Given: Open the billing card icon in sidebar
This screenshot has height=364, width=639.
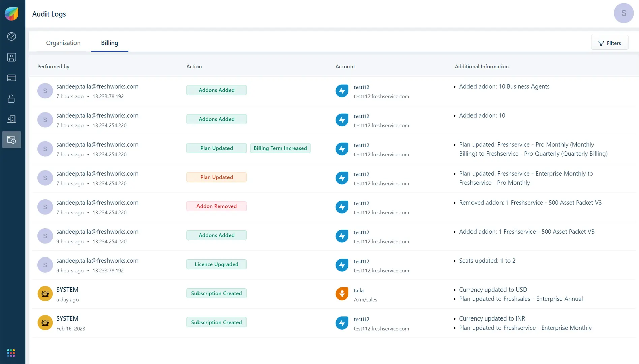Looking at the screenshot, I should (x=11, y=78).
